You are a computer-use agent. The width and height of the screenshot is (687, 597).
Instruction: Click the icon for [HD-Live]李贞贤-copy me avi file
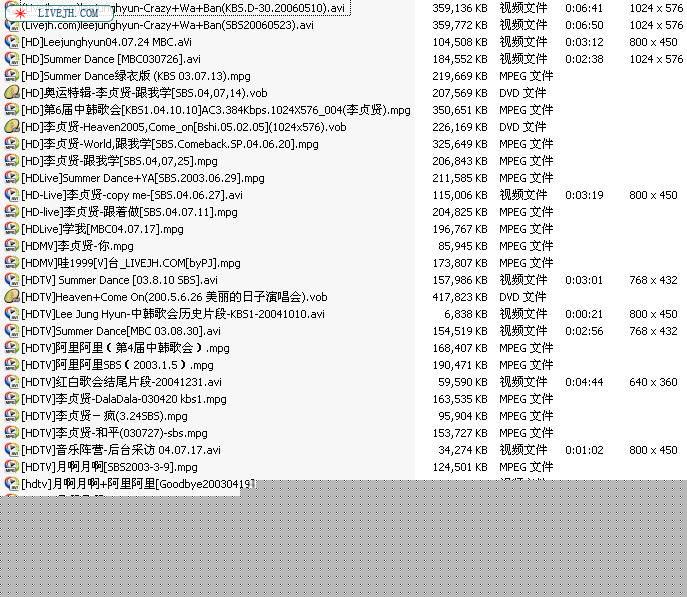pos(12,195)
